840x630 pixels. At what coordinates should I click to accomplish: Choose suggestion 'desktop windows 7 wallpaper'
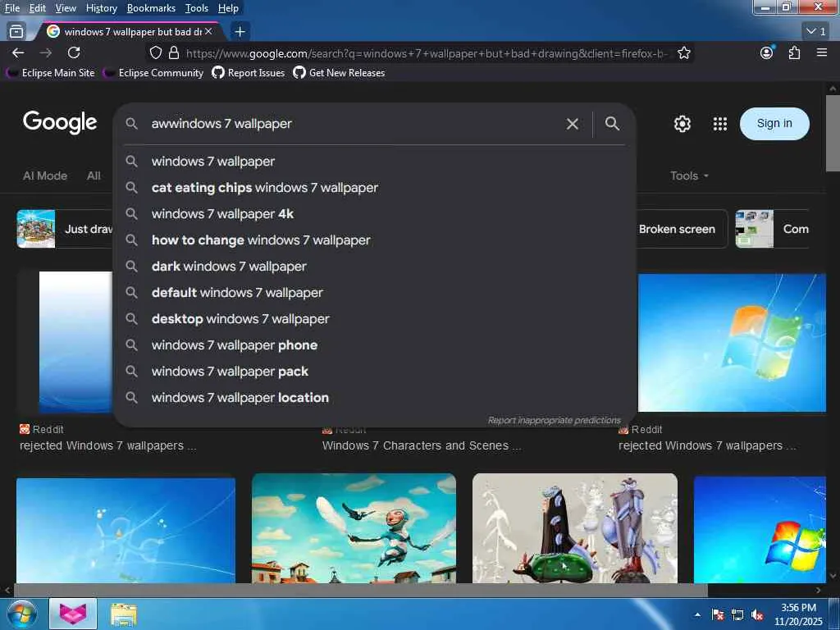(x=375, y=319)
